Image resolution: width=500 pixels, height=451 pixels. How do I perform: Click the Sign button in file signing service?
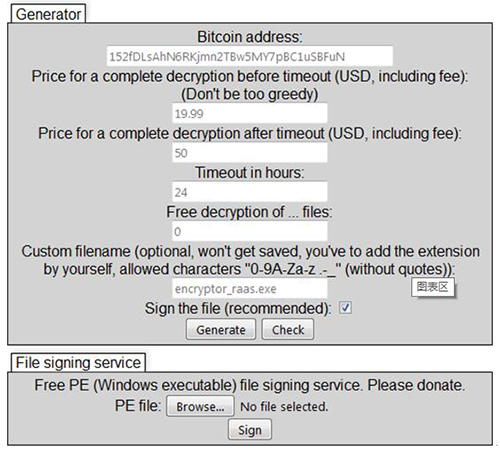click(250, 430)
